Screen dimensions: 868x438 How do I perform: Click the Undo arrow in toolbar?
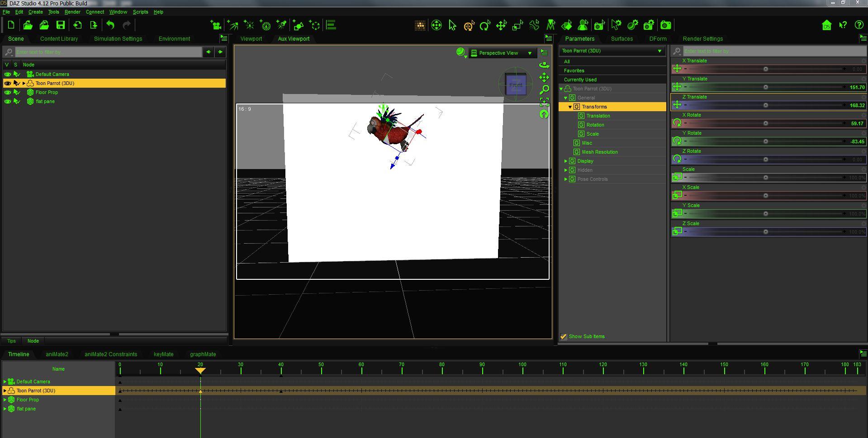pos(110,25)
